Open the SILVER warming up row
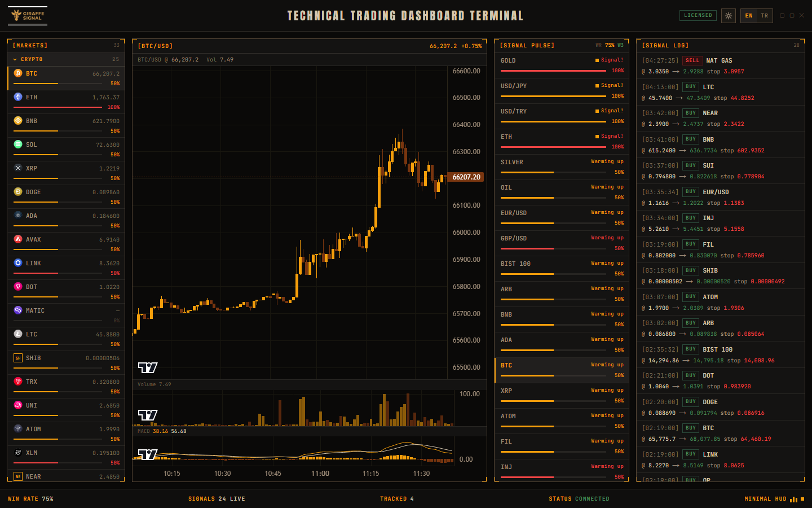The width and height of the screenshot is (812, 508). [x=562, y=167]
